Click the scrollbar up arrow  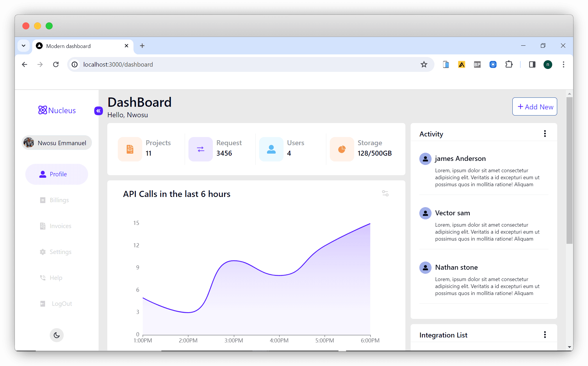click(569, 94)
